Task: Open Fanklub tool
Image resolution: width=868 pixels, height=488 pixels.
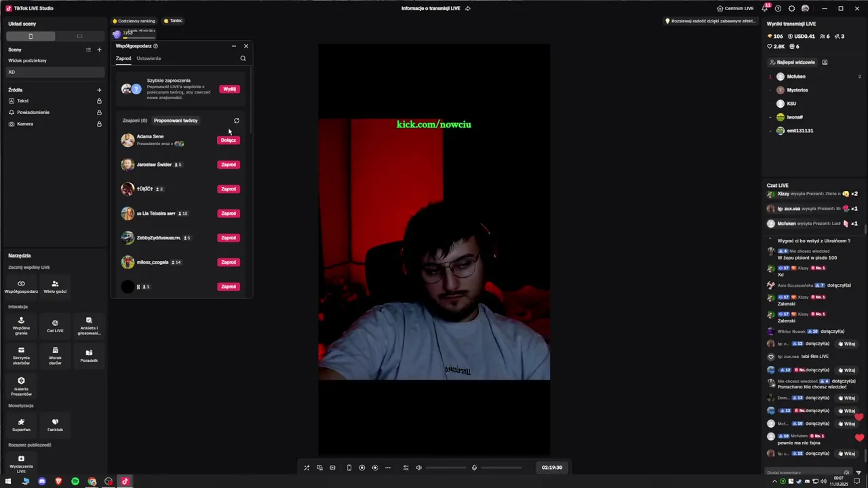Action: pyautogui.click(x=55, y=424)
